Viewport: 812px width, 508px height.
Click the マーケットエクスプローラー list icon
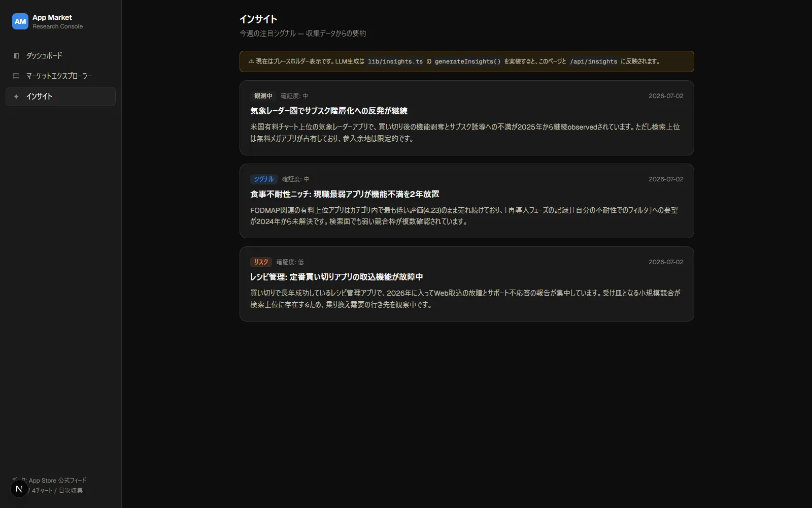[16, 76]
